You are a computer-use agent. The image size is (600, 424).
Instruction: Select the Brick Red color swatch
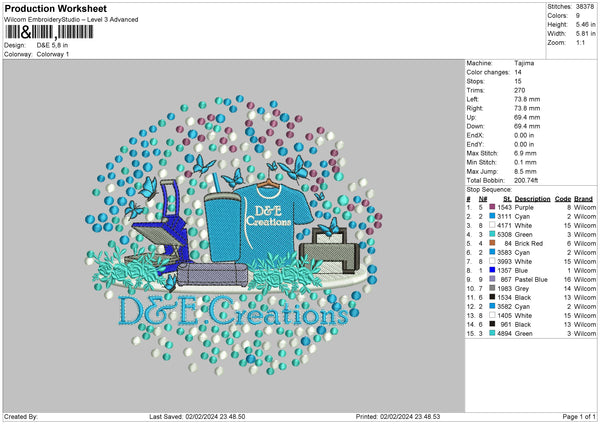492,243
